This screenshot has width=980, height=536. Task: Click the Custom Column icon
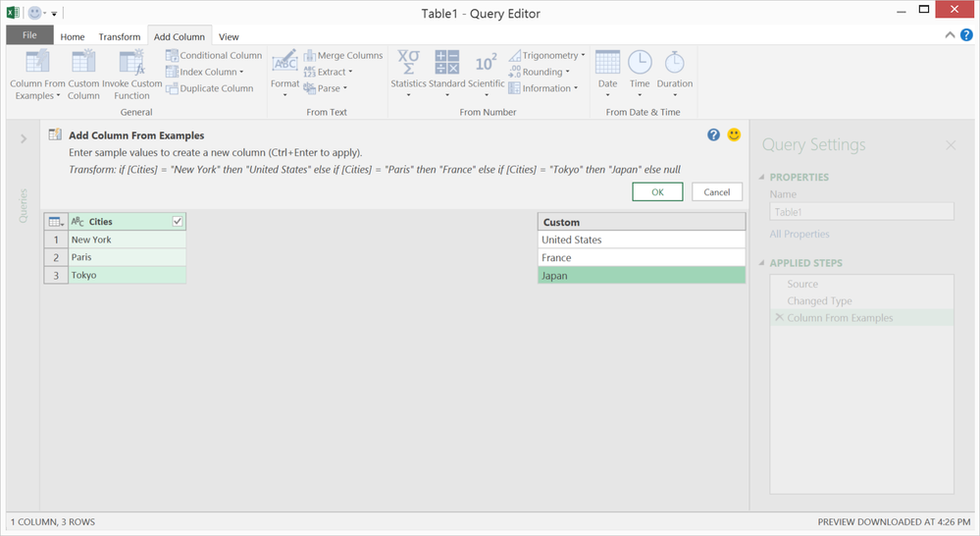click(x=83, y=61)
